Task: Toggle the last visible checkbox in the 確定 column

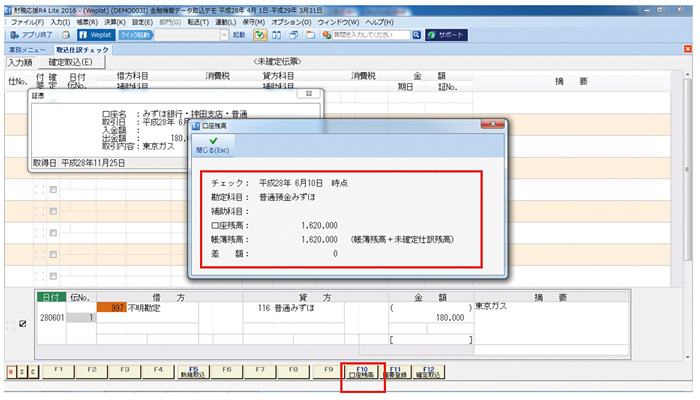Action: pos(53,276)
